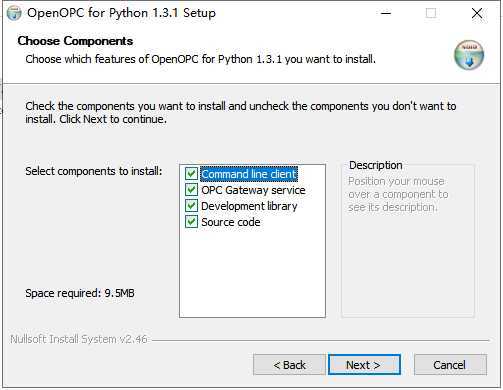503x390 pixels.
Task: Go back with the < Back button
Action: pyautogui.click(x=289, y=365)
